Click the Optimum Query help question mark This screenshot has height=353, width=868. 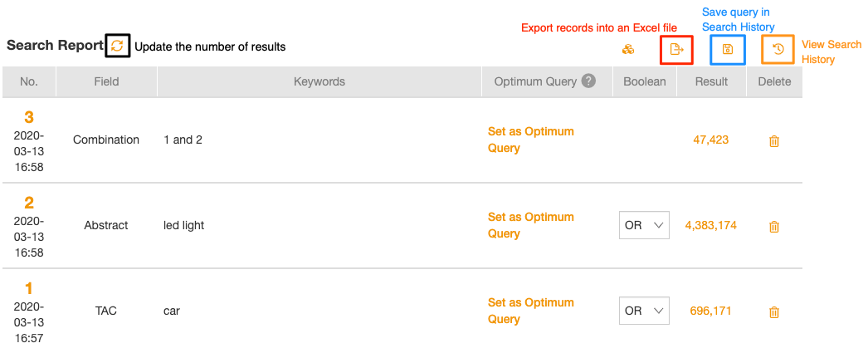tap(589, 81)
